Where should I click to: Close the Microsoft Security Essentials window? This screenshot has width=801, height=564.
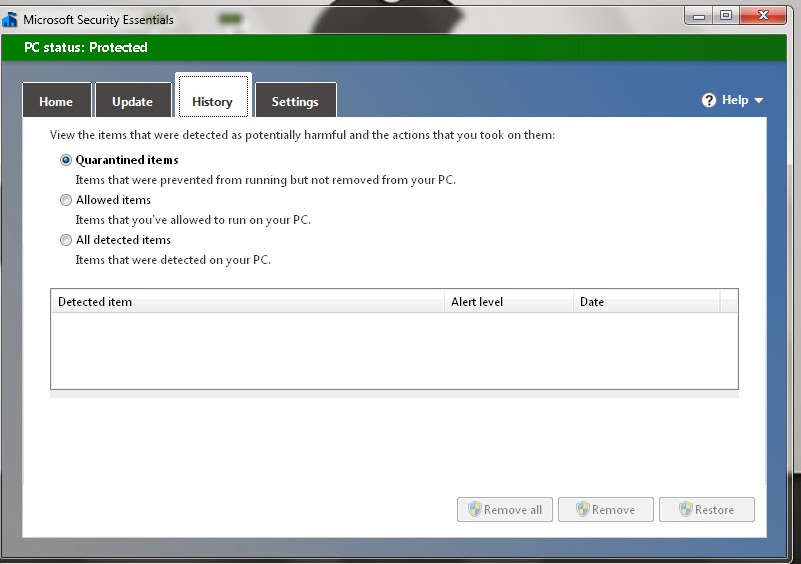pyautogui.click(x=763, y=15)
